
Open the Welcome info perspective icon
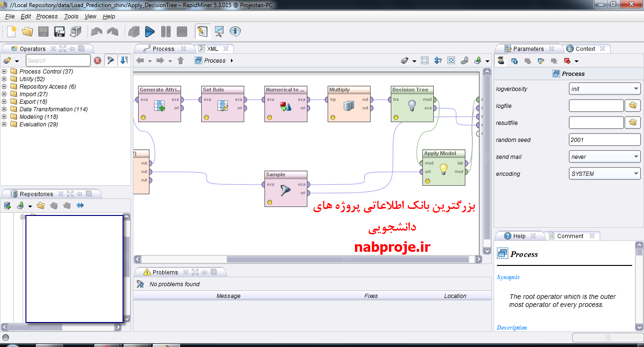tap(235, 32)
